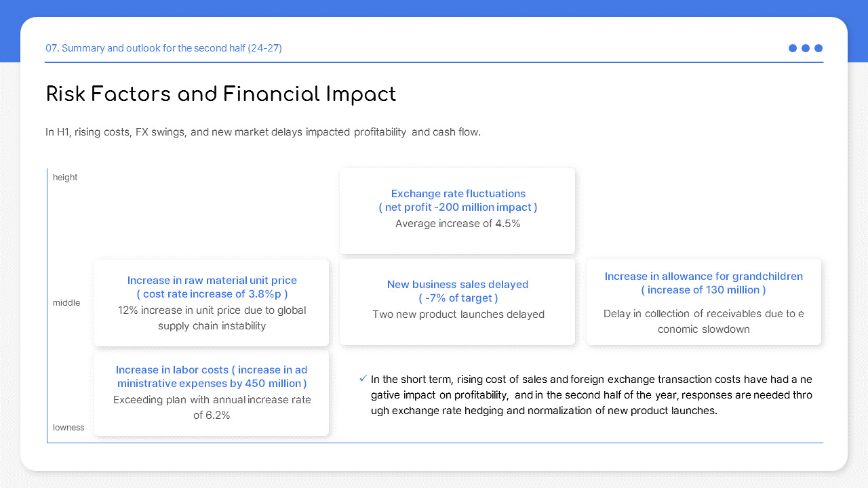Open the 'Risk Factors and Financial Impact' title

[221, 94]
